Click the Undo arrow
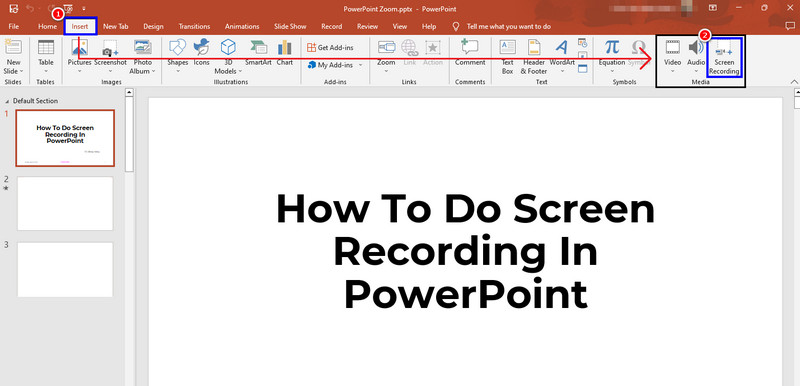 point(31,9)
